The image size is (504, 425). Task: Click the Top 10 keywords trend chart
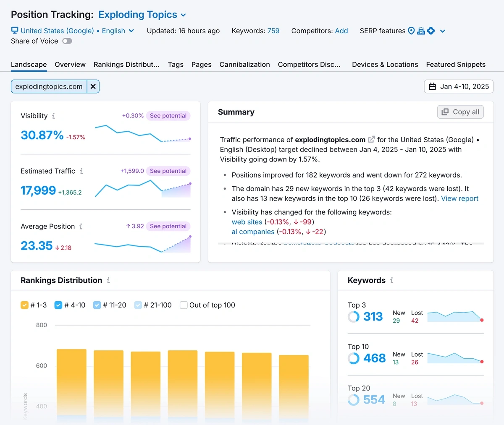point(455,358)
